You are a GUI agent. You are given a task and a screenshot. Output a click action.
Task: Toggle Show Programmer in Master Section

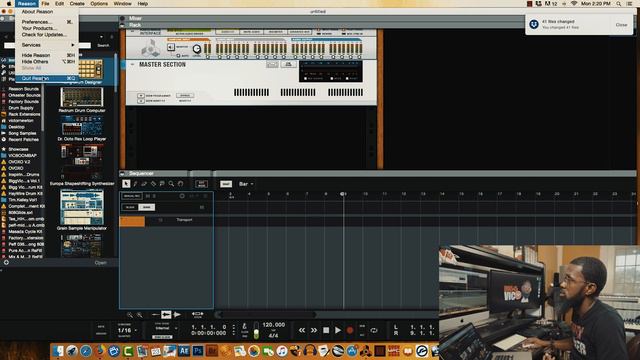point(141,96)
